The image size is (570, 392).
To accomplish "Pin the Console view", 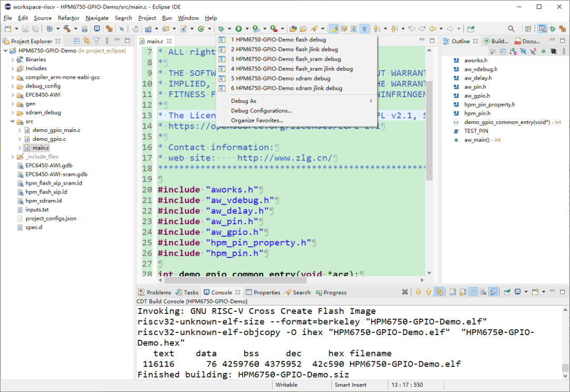I will point(507,291).
